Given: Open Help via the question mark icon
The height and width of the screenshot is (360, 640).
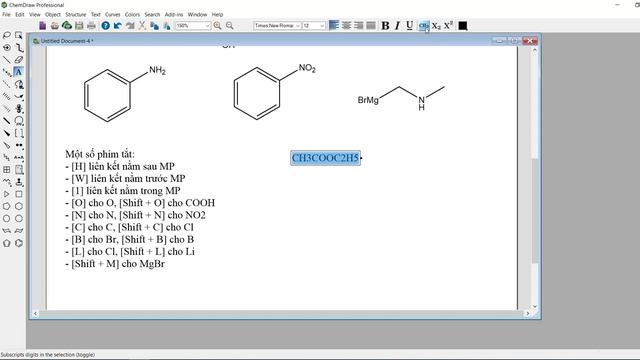Looking at the screenshot, I should pos(106,26).
